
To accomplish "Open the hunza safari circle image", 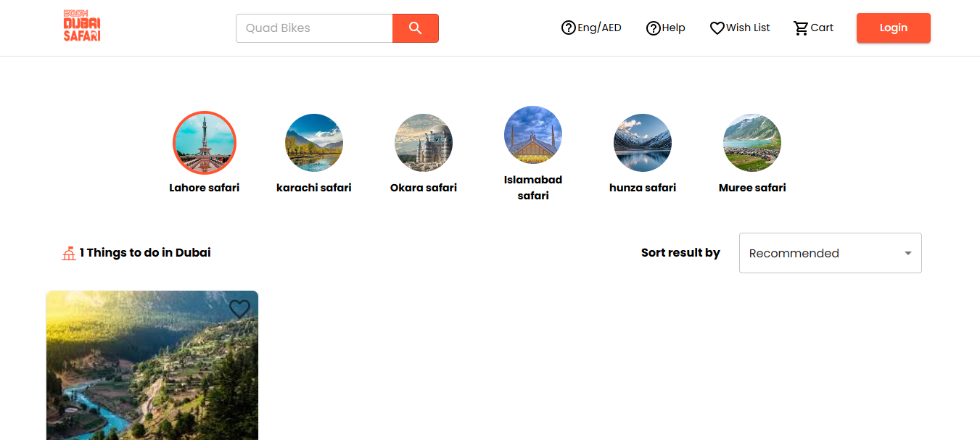I will tap(643, 143).
